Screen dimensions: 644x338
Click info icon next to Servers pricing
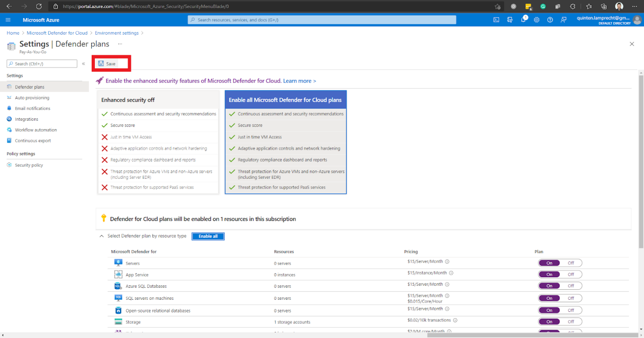click(447, 261)
